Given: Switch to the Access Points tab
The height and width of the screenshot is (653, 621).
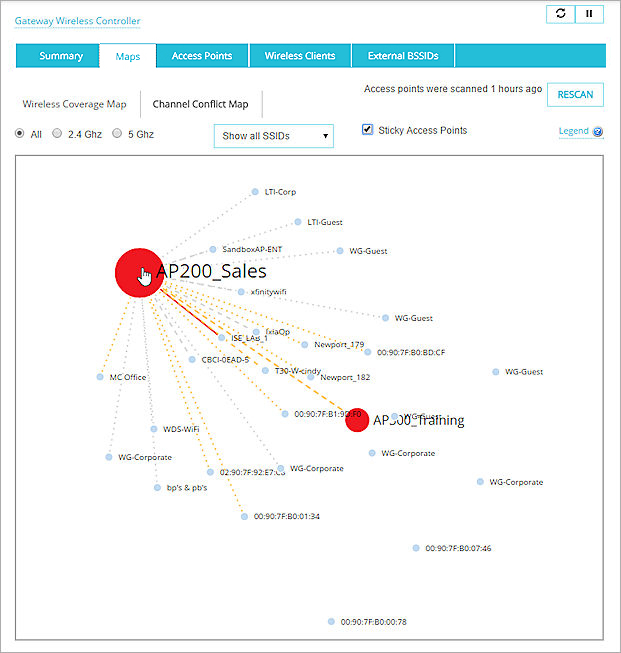Looking at the screenshot, I should pyautogui.click(x=202, y=56).
